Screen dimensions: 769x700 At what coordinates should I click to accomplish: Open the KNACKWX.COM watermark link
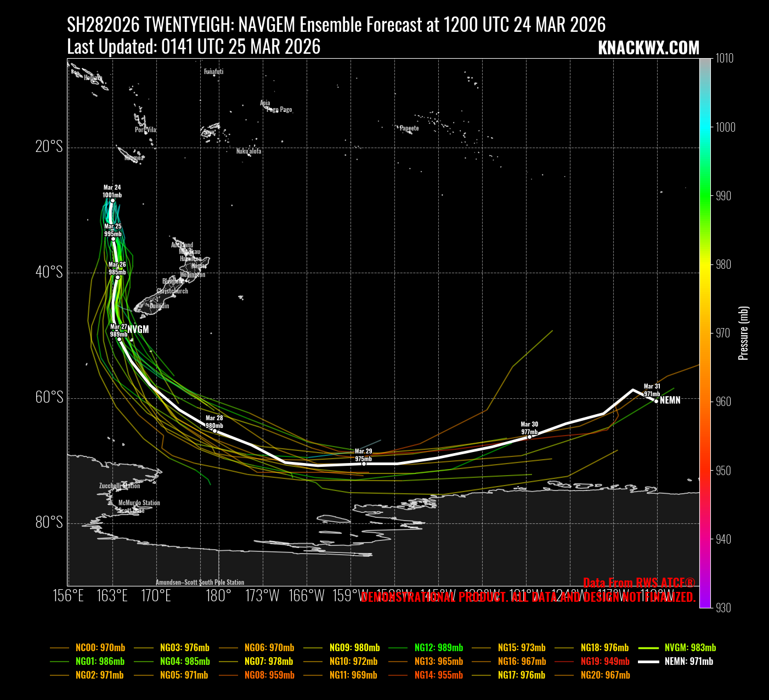pos(648,48)
